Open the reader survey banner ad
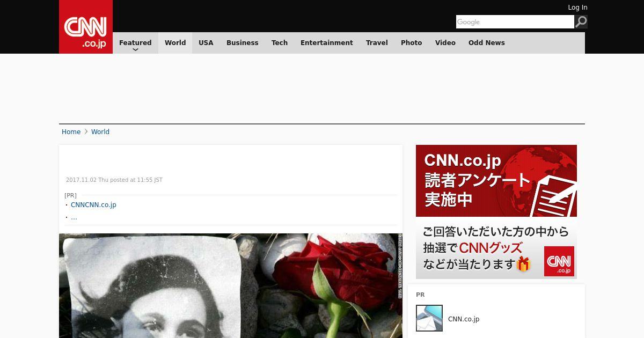The width and height of the screenshot is (644, 338). (x=496, y=212)
